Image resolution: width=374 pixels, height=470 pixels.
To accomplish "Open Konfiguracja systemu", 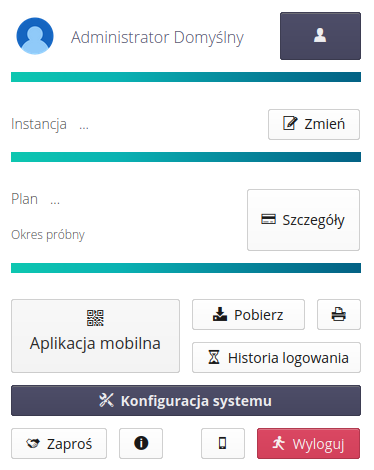I will coord(186,400).
